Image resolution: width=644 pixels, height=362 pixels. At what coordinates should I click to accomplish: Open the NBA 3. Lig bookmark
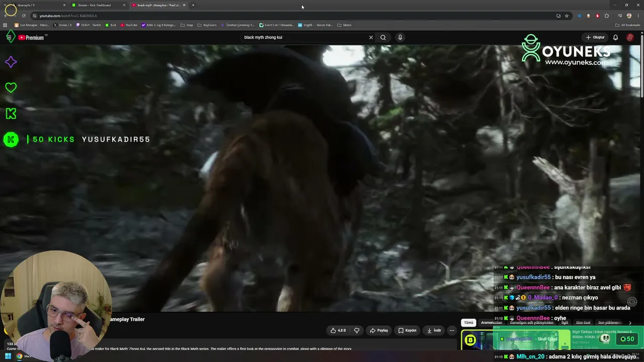tap(159, 25)
